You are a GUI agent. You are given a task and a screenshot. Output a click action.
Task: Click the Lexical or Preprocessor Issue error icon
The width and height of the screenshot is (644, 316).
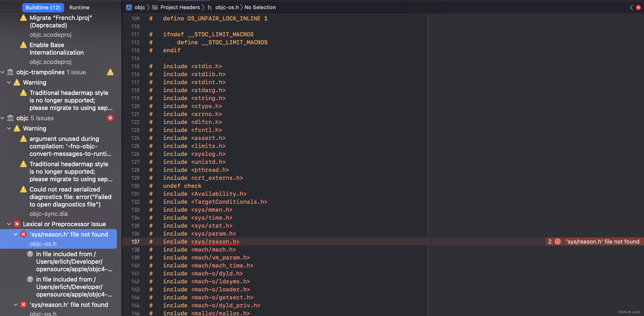tap(17, 224)
